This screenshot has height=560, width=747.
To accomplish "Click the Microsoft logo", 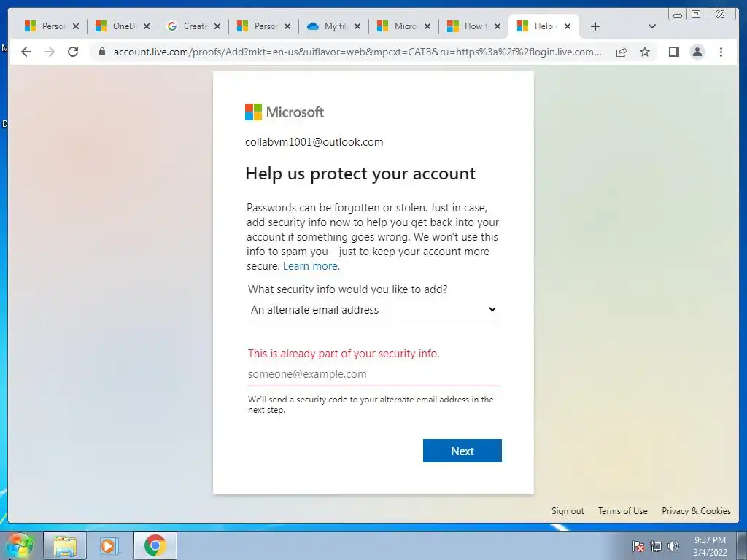I will 285,112.
